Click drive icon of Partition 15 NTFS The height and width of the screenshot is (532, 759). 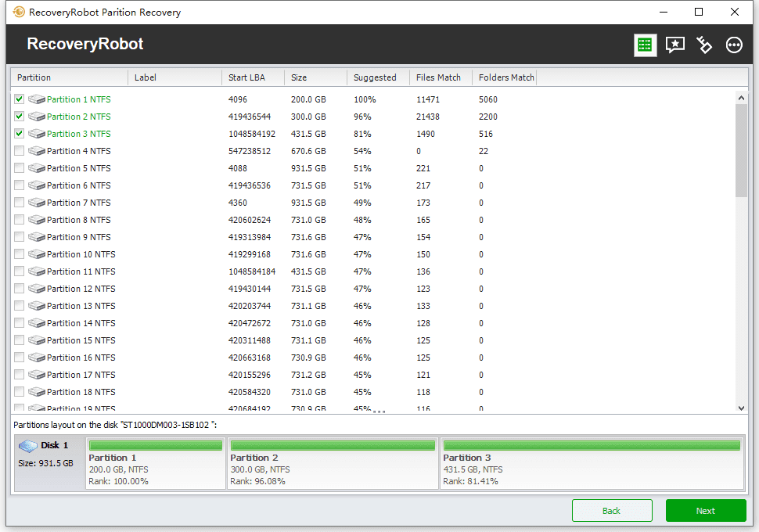pos(37,340)
